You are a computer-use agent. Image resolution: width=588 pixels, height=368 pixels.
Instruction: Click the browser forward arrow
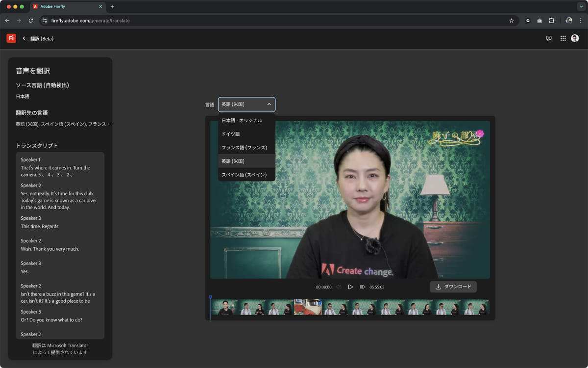19,21
